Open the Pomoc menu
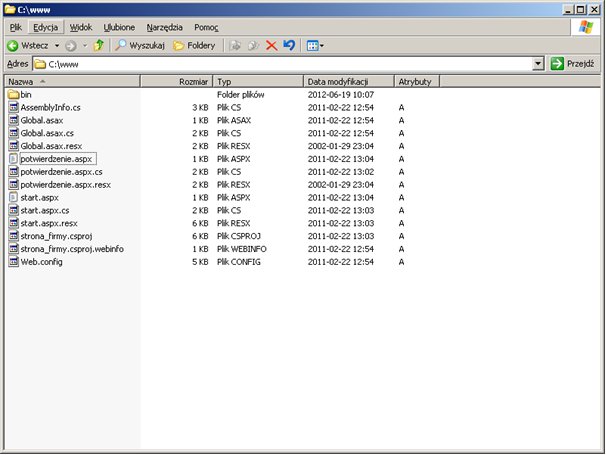This screenshot has height=455, width=606. [x=206, y=27]
